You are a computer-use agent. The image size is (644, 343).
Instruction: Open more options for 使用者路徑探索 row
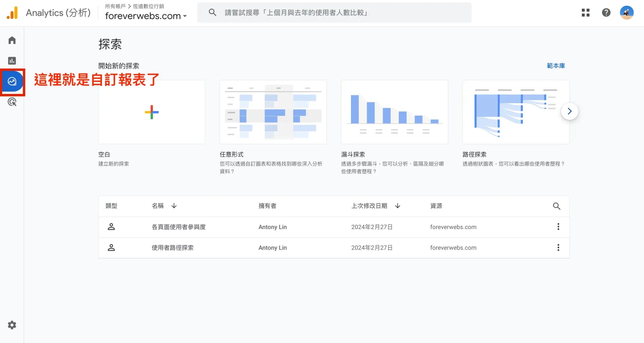tap(558, 248)
